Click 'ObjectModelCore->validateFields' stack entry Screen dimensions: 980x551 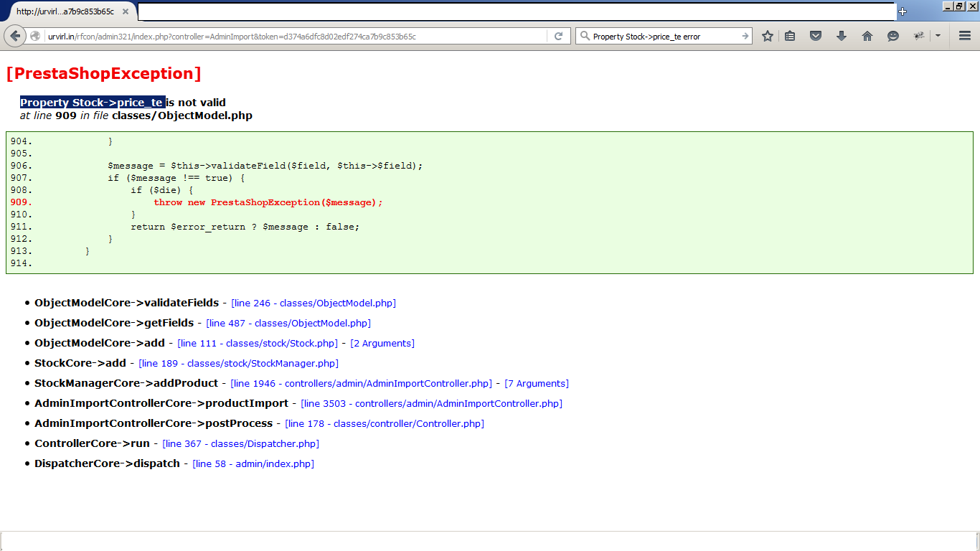click(x=127, y=303)
